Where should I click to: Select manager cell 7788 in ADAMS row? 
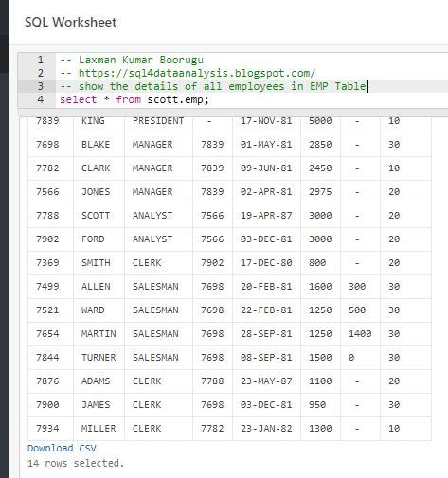212,381
